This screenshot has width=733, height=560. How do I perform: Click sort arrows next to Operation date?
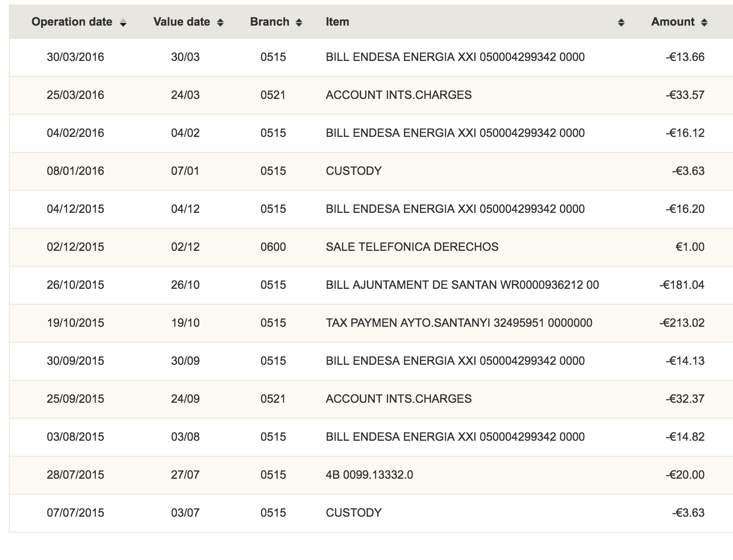click(123, 23)
